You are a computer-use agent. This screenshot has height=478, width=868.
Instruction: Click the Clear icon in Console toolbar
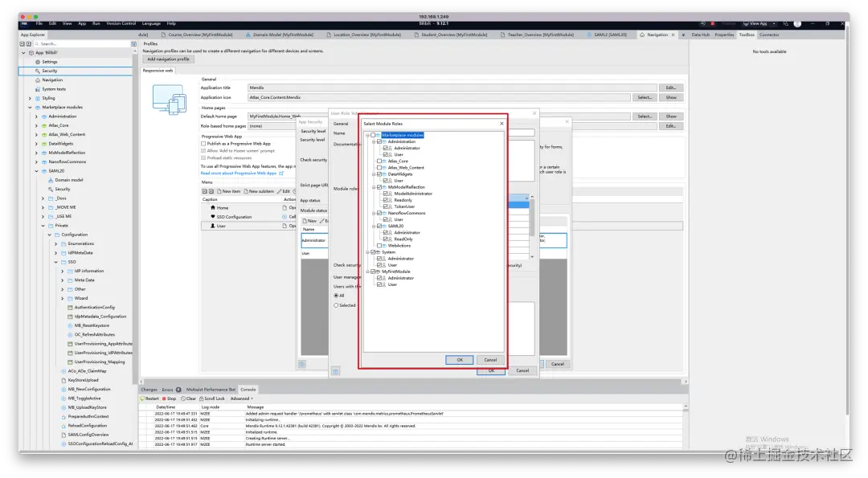point(183,398)
